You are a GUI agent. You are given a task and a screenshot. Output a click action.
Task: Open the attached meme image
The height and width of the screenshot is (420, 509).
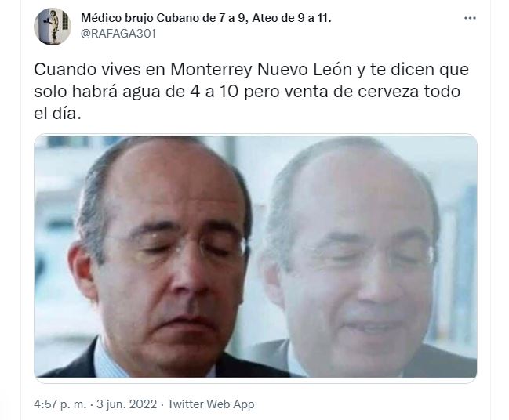[x=256, y=256]
